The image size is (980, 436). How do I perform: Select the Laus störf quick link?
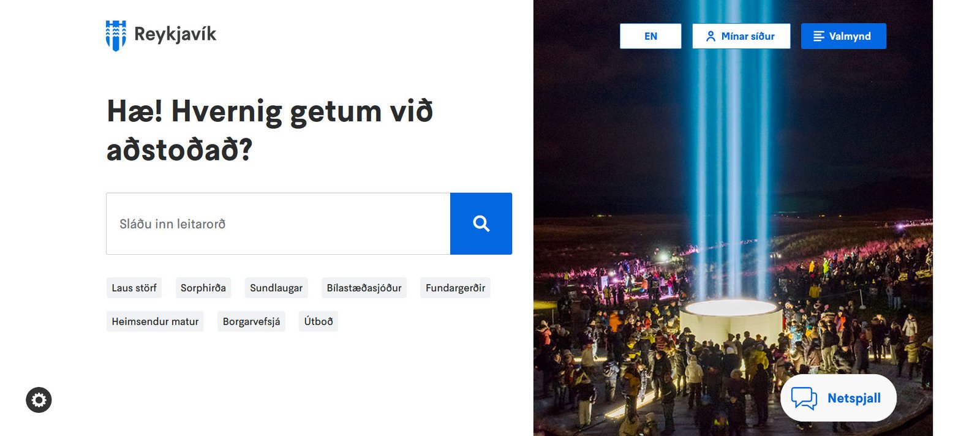[x=134, y=288]
